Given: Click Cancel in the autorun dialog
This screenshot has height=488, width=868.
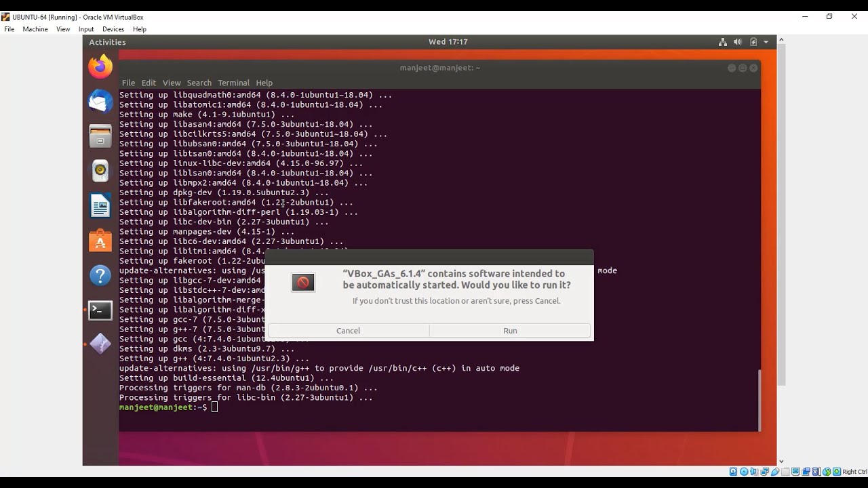Looking at the screenshot, I should click(x=348, y=331).
